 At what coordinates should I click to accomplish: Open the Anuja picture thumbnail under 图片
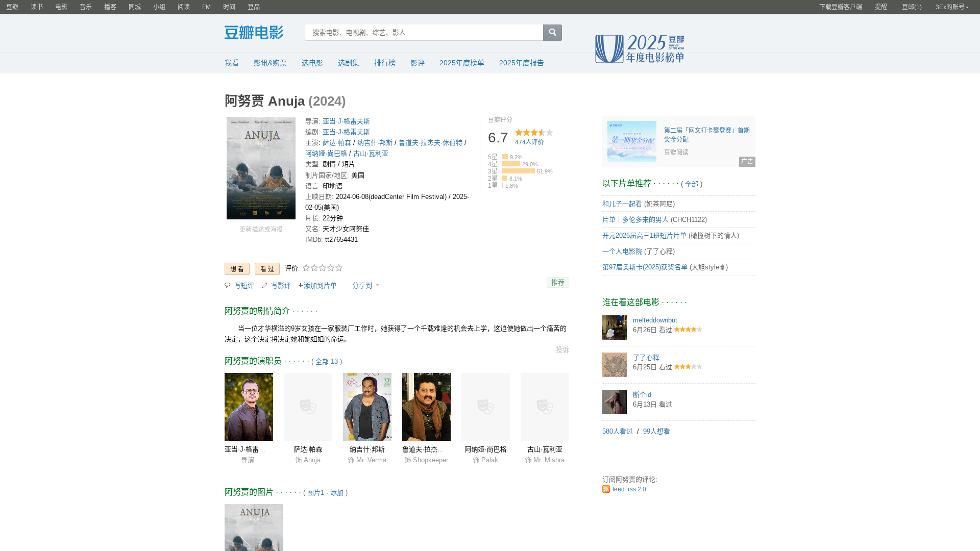(x=254, y=528)
